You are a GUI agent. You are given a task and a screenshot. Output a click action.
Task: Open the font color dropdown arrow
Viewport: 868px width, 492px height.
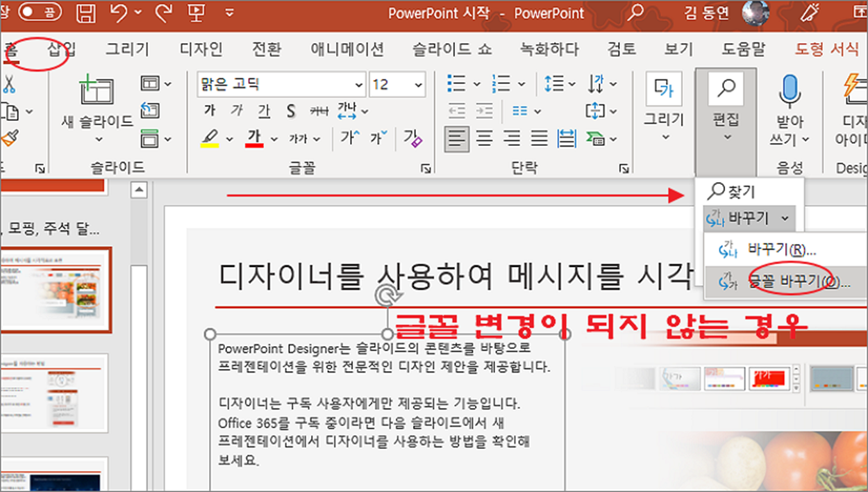(274, 139)
